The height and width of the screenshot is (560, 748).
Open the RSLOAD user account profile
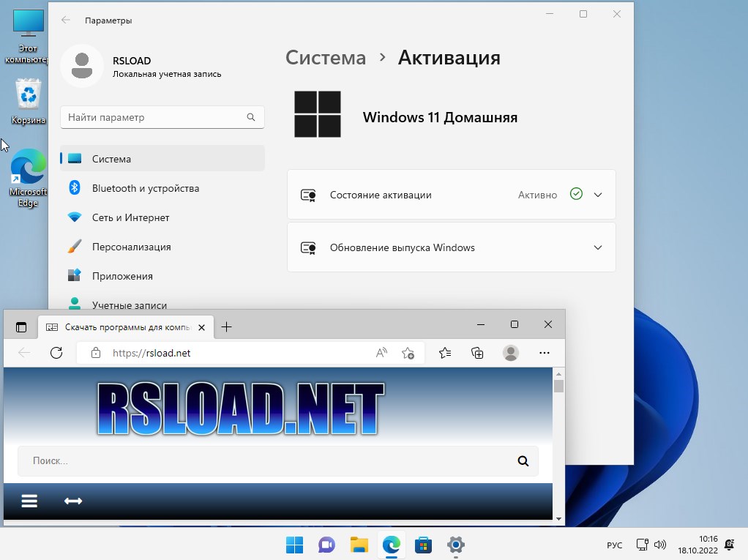pyautogui.click(x=142, y=67)
